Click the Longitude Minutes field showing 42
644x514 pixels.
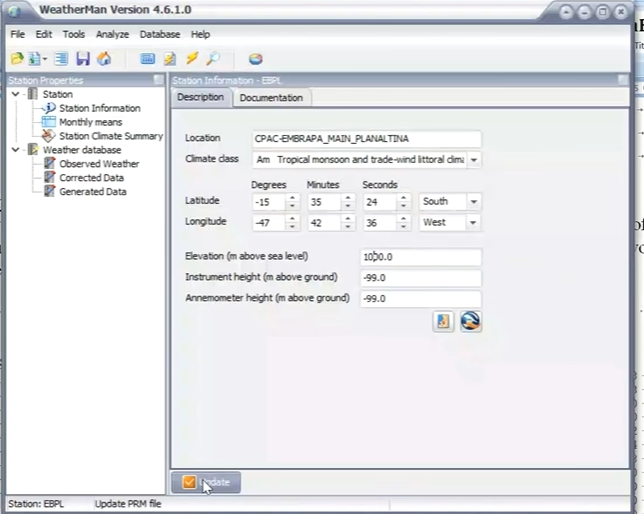click(325, 223)
